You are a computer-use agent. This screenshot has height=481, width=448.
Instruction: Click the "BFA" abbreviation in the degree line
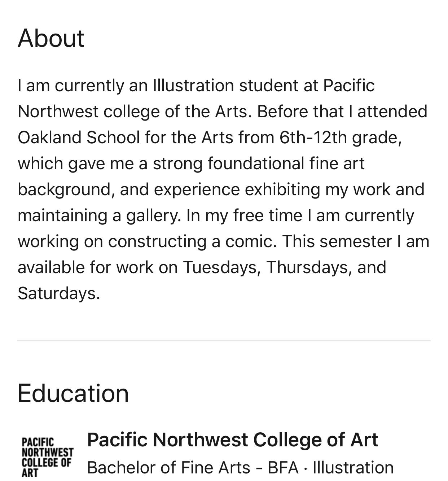pos(283,468)
